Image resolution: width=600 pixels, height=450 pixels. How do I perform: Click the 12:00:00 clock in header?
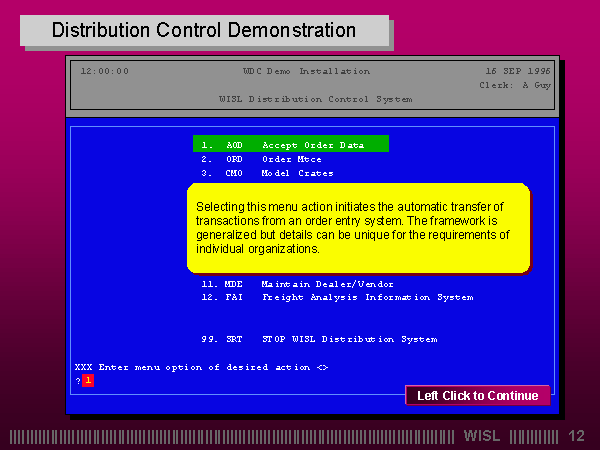[105, 71]
